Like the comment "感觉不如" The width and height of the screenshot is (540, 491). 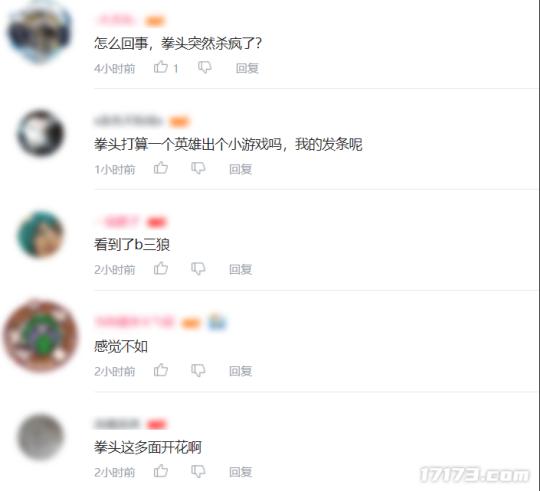click(x=161, y=370)
